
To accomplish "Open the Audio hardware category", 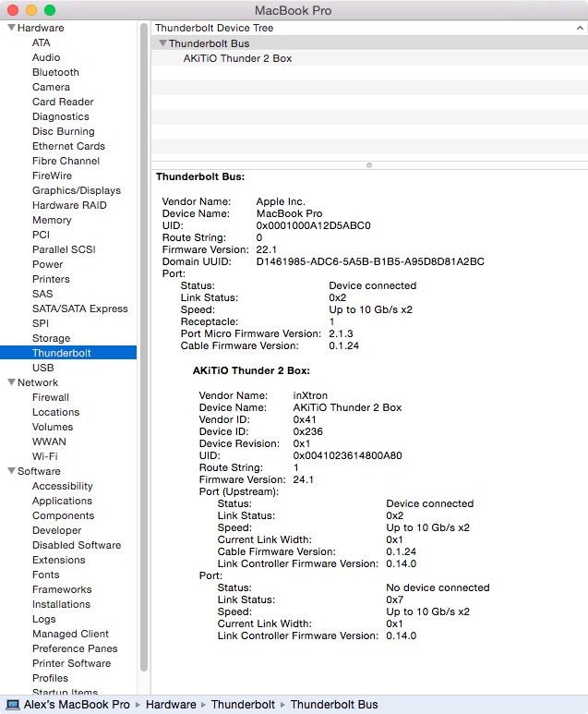I will pyautogui.click(x=46, y=57).
